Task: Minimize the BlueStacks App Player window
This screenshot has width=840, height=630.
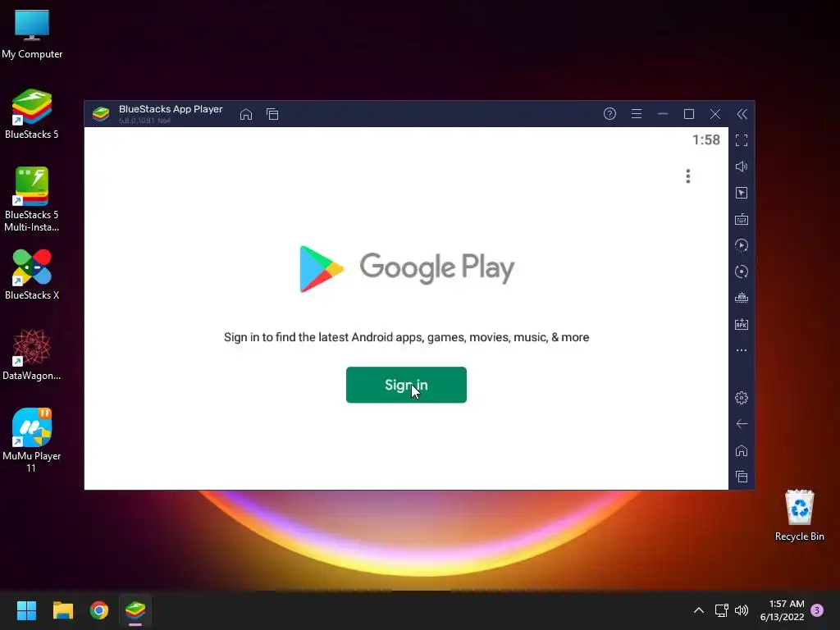Action: 663,113
